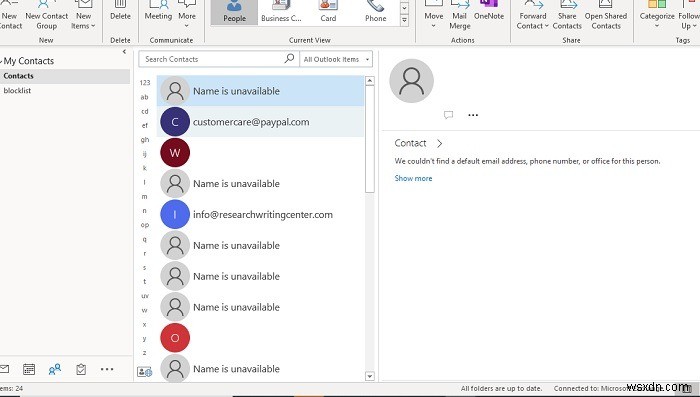Open navigation options ellipsis
This screenshot has width=700, height=397.
coord(107,369)
